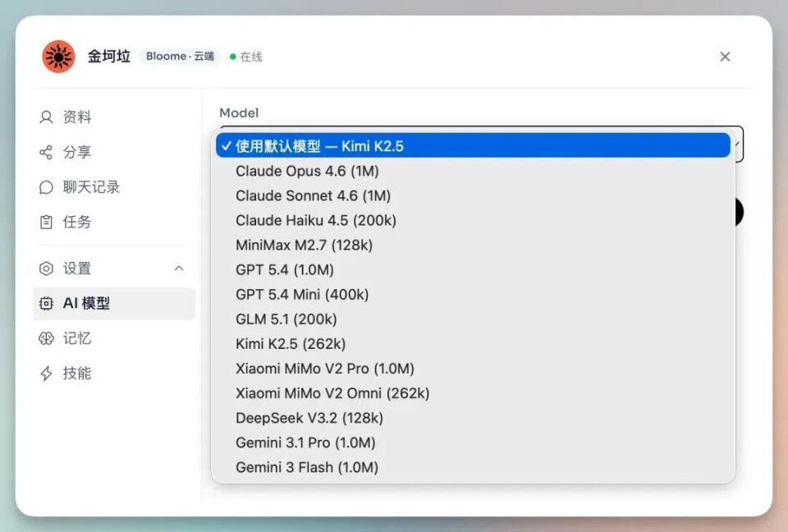Choose Claude Opus 4.6 (1M)

point(307,172)
